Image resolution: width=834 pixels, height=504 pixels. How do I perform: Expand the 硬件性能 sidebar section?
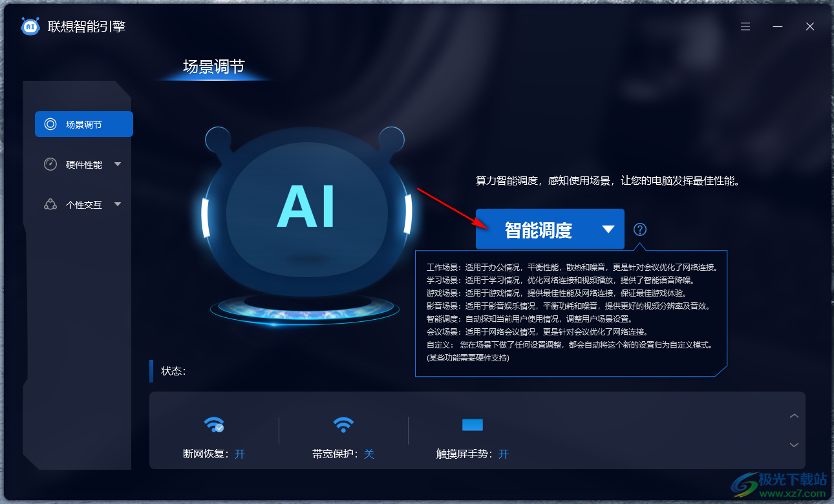pos(118,164)
